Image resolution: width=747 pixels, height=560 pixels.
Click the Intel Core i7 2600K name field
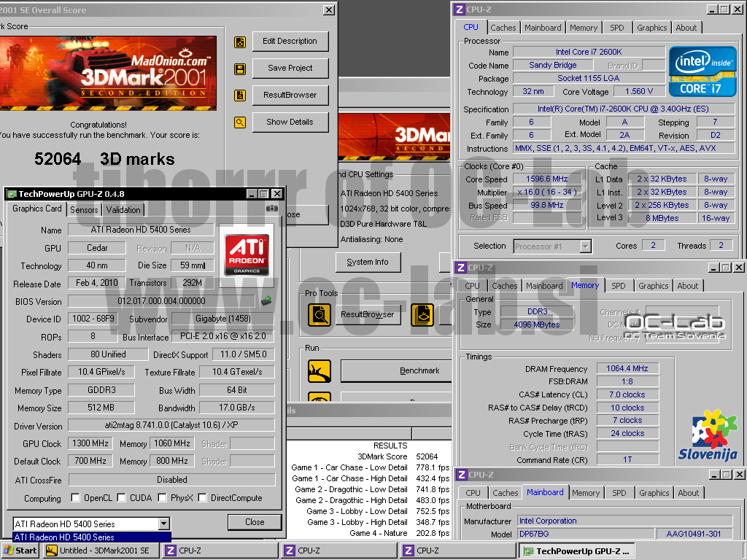589,52
